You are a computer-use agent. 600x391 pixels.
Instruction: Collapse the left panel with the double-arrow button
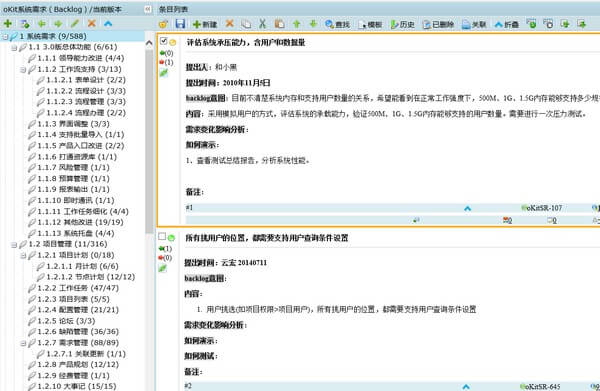click(148, 9)
